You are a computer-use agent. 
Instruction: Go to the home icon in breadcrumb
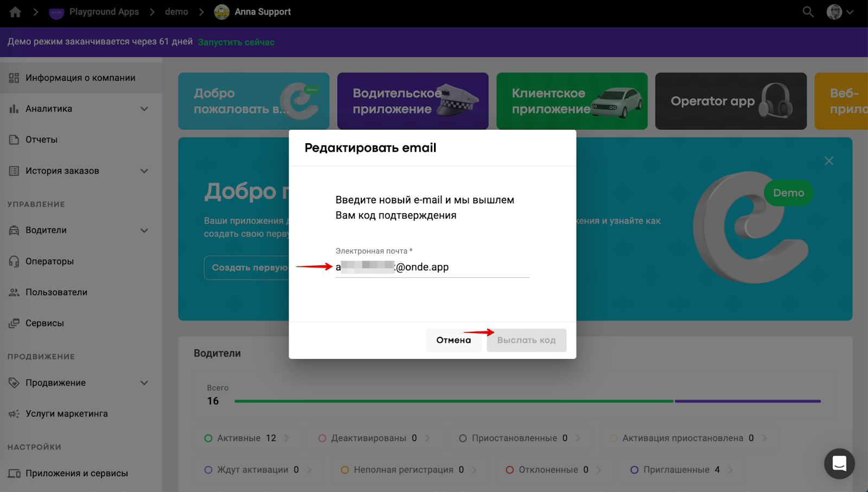[15, 12]
